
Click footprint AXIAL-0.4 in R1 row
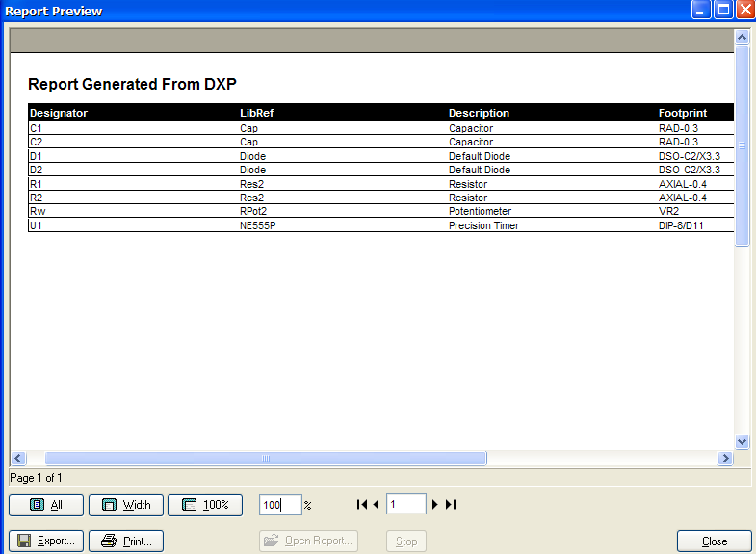(683, 184)
